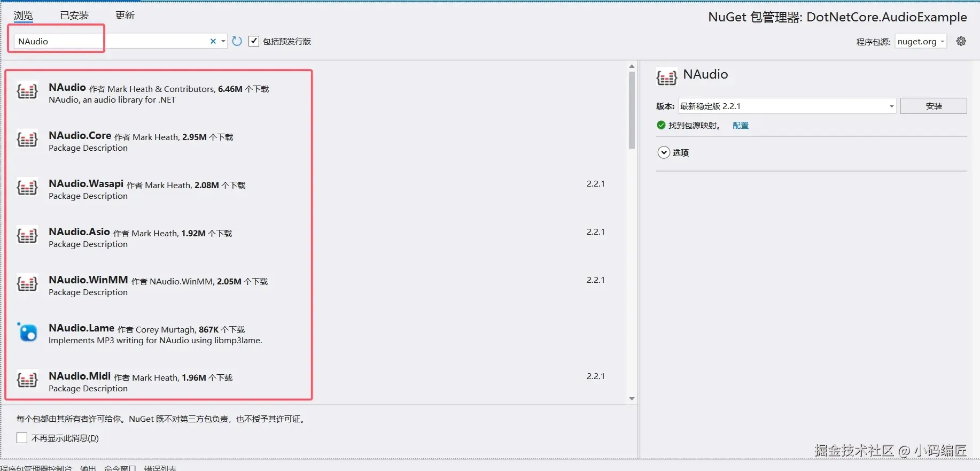The height and width of the screenshot is (471, 980).
Task: Select the NAudio package title
Action: click(x=67, y=87)
